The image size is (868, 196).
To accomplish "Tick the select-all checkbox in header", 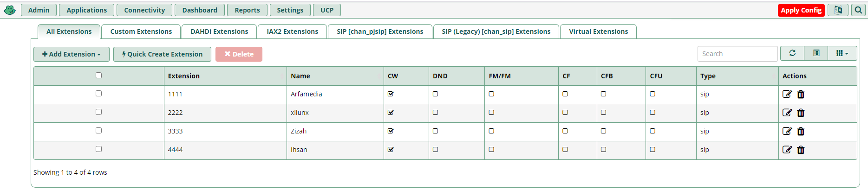I will tap(98, 75).
